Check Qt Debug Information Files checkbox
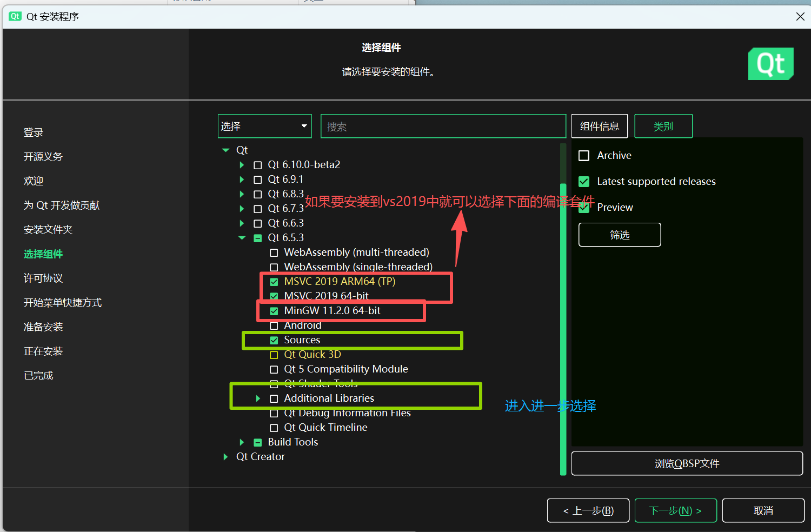The image size is (811, 532). pos(274,413)
